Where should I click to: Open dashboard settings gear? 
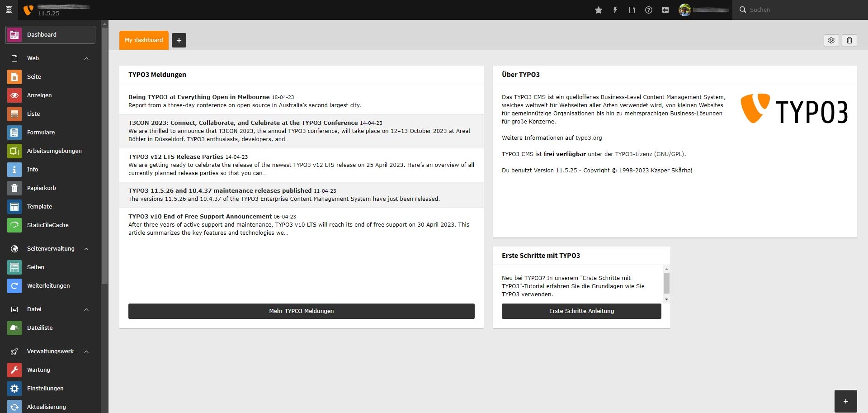pos(831,40)
